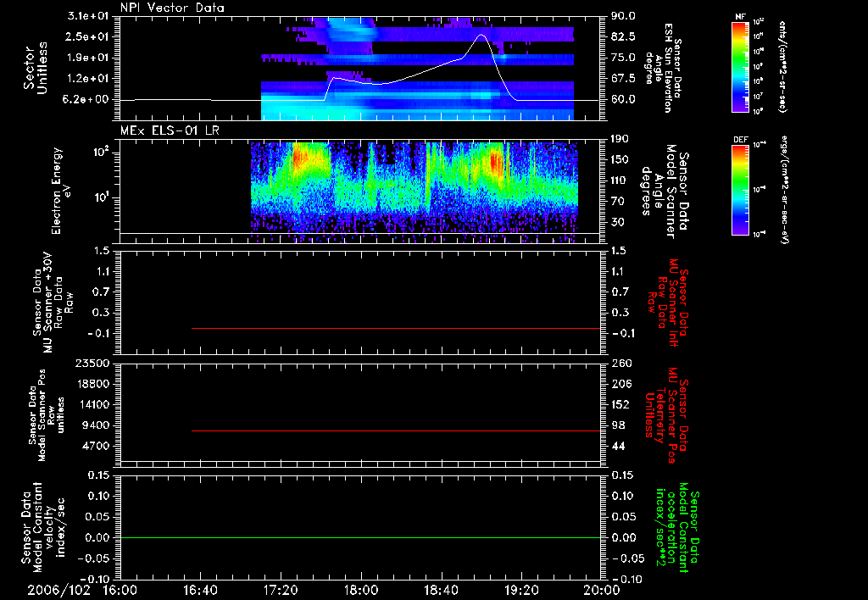This screenshot has width=868, height=600.
Task: Click the 67.5 degree tick label
Action: click(623, 79)
